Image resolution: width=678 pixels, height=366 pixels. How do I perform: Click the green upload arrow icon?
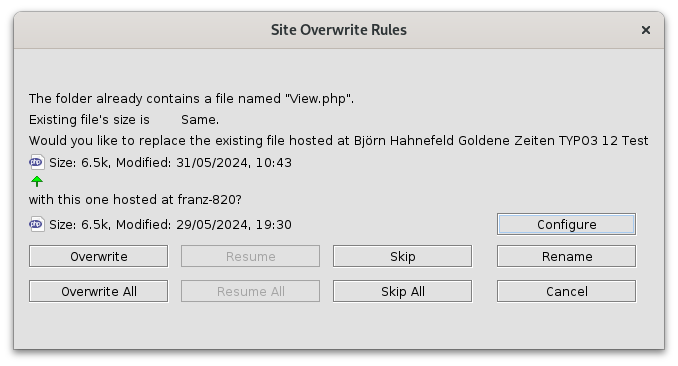[x=37, y=181]
